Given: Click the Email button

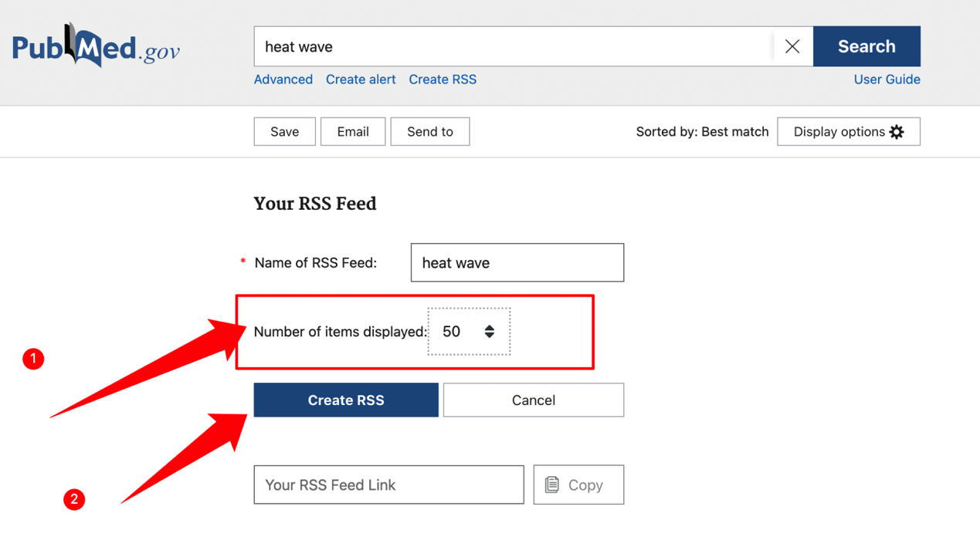Looking at the screenshot, I should point(352,132).
